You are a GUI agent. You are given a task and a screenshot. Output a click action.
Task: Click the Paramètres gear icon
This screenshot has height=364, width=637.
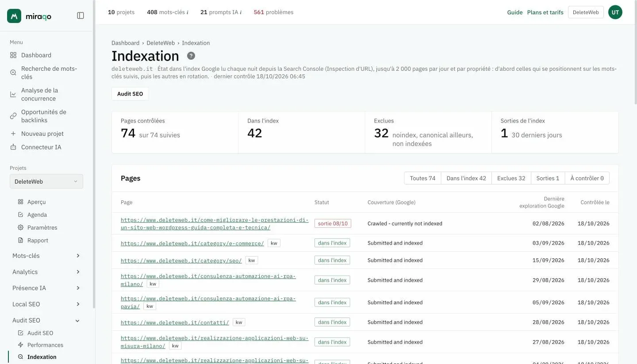(x=20, y=227)
